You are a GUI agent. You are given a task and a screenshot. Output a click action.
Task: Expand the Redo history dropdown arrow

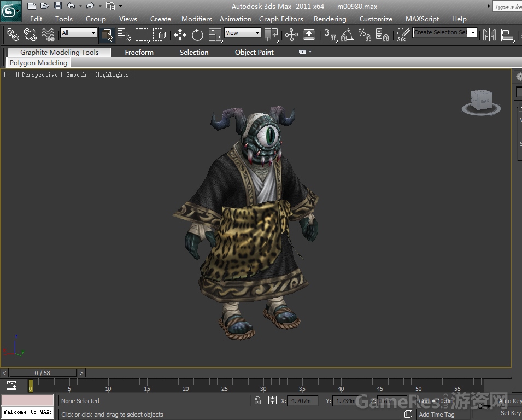[x=100, y=6]
